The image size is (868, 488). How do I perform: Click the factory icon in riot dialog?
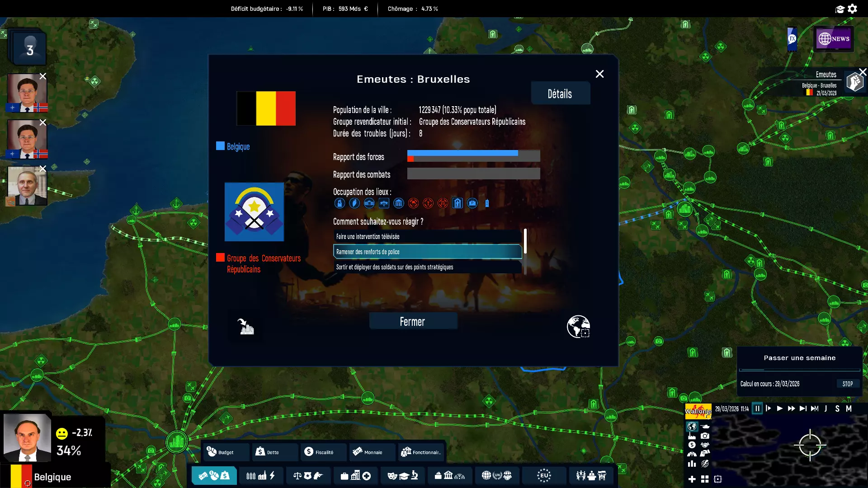pos(246,327)
